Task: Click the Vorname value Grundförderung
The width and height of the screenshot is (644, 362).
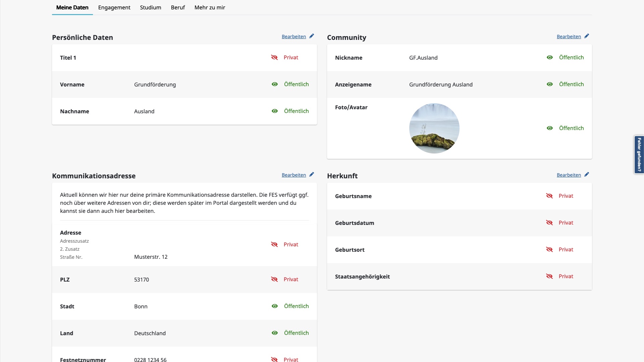Action: 155,84
